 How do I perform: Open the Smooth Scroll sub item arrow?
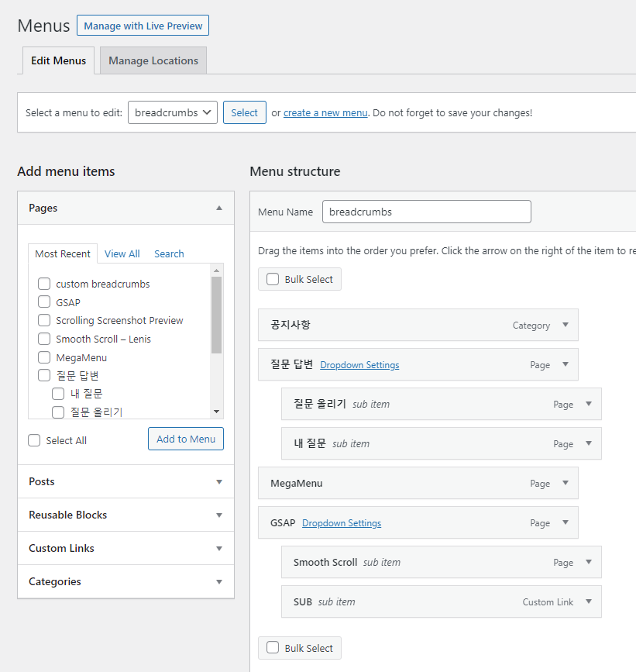[x=589, y=562]
